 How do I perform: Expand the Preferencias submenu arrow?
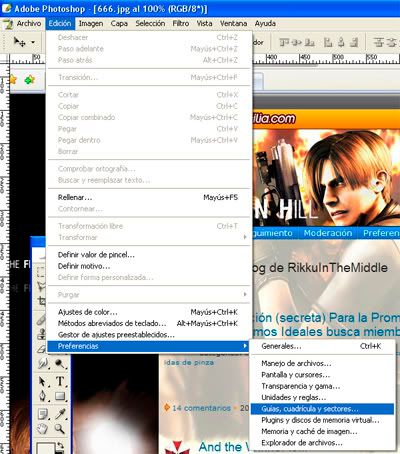pos(245,346)
